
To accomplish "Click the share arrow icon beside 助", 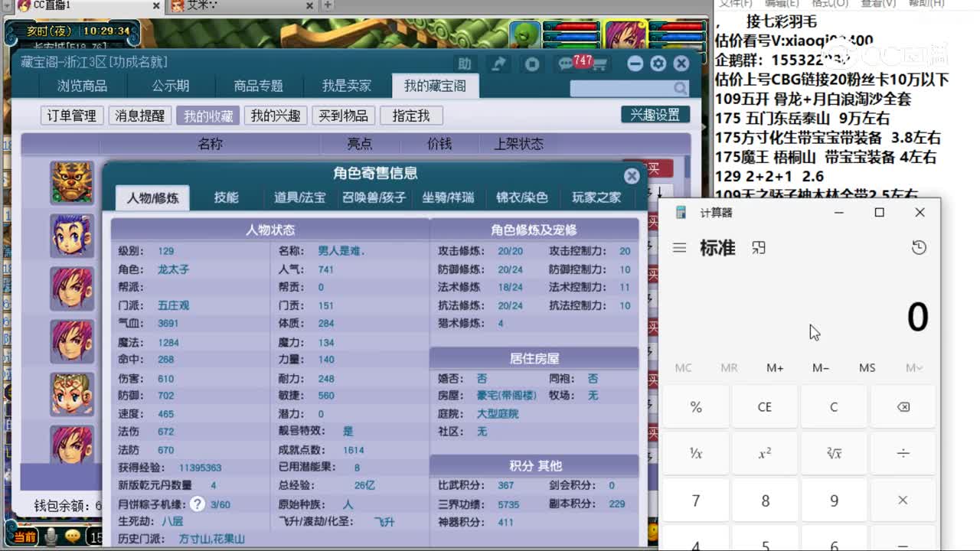I will (x=498, y=64).
